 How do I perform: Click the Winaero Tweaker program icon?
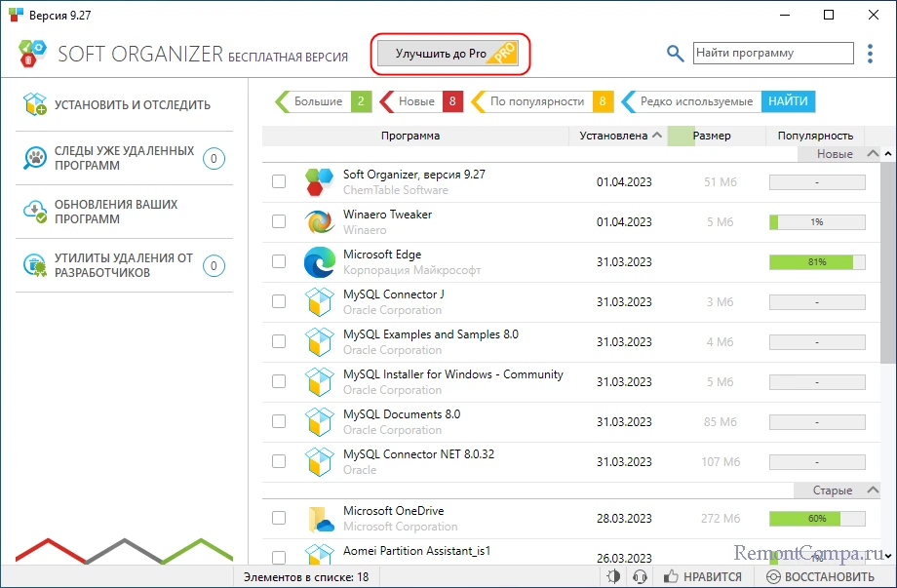319,222
